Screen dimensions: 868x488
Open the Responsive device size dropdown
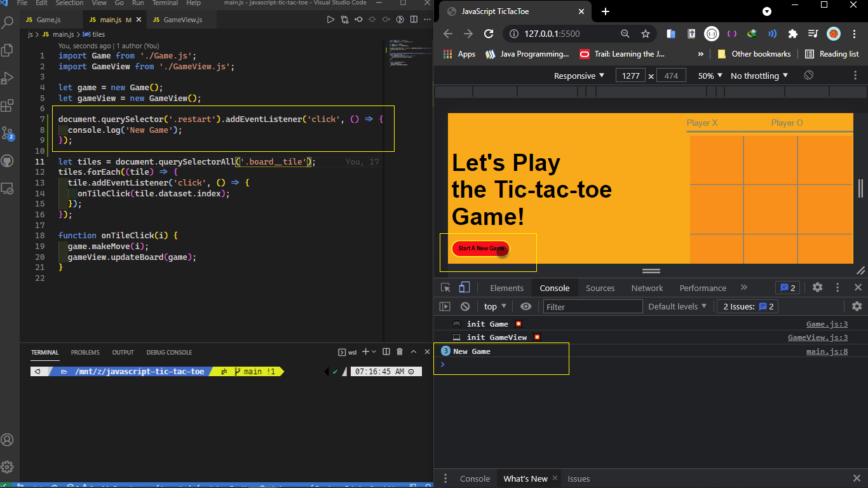578,75
